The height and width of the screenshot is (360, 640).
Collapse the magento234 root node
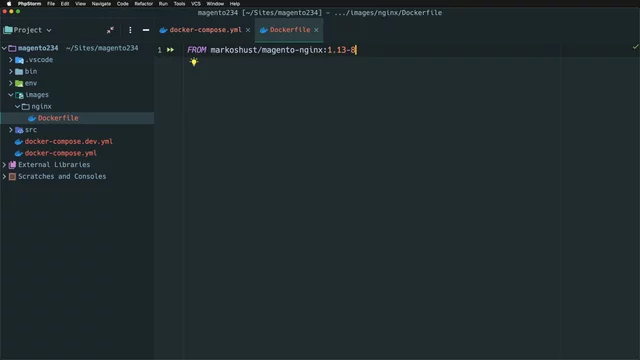[4, 48]
